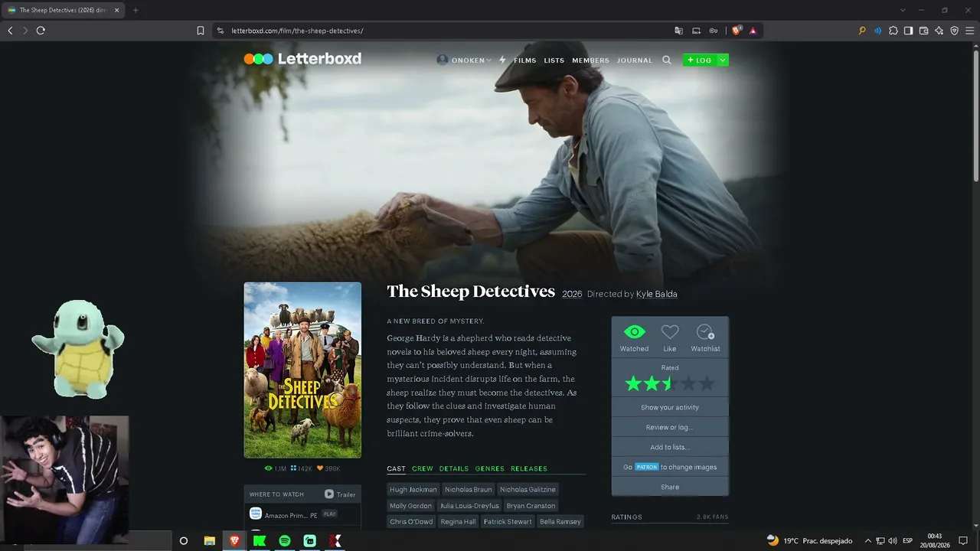Open the Brave Rewards triangle icon
980x551 pixels.
(x=753, y=31)
